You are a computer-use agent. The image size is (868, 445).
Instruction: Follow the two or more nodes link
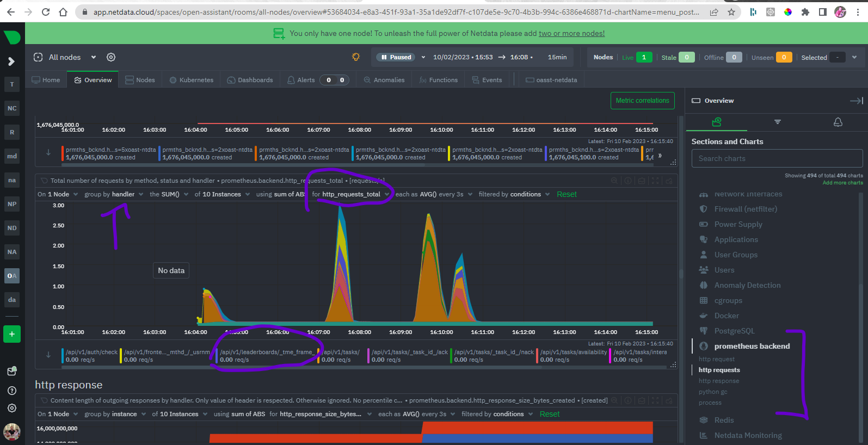571,33
